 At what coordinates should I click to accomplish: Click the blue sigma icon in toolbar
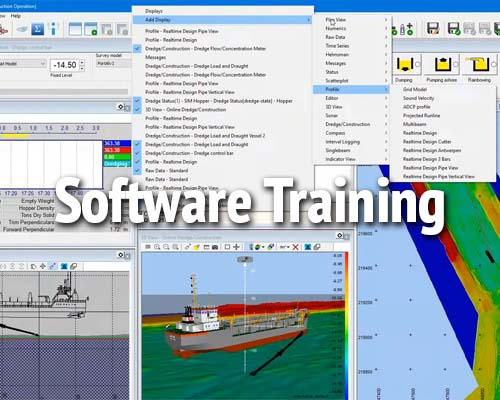(x=37, y=29)
